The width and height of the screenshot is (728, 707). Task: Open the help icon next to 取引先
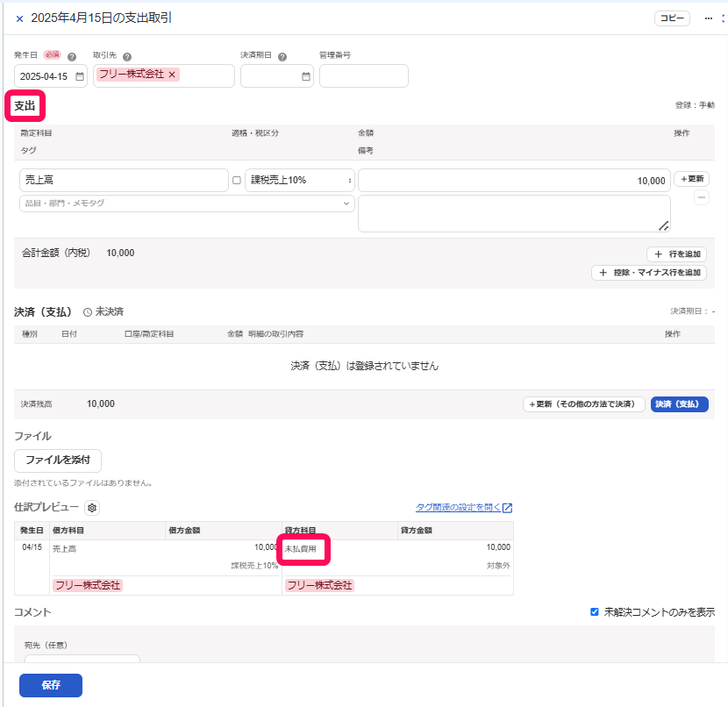[x=127, y=57]
